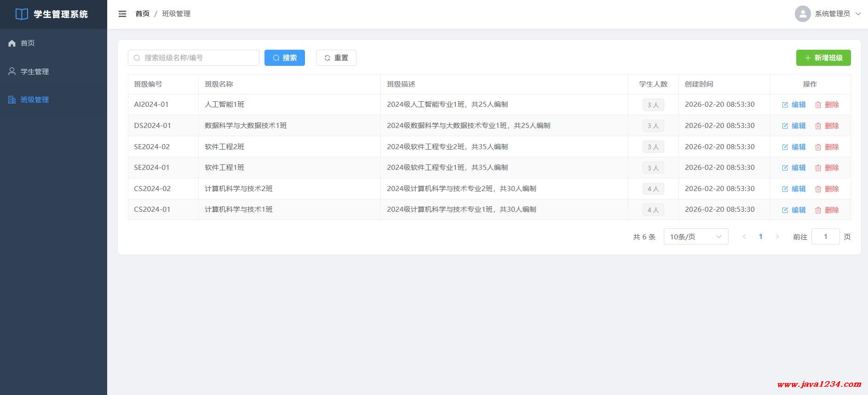Click the 3人 tag in SE2024-01 row
868x395 pixels.
(x=653, y=168)
